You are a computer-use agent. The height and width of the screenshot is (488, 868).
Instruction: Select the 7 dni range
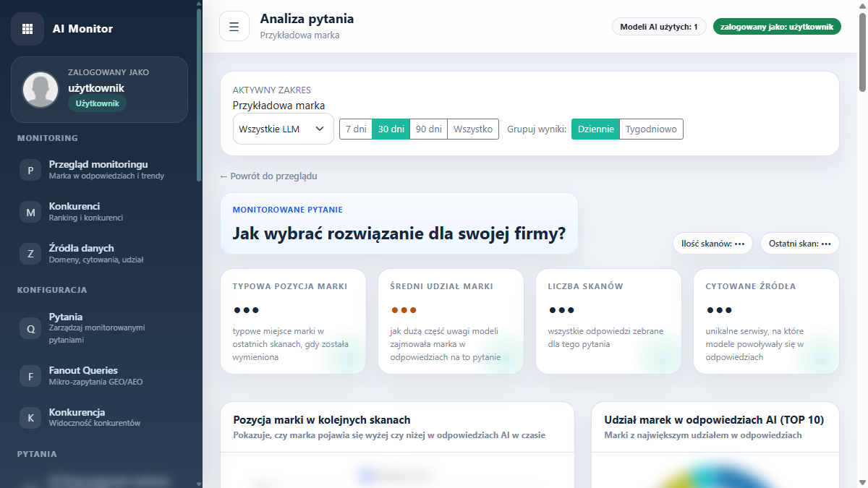356,129
